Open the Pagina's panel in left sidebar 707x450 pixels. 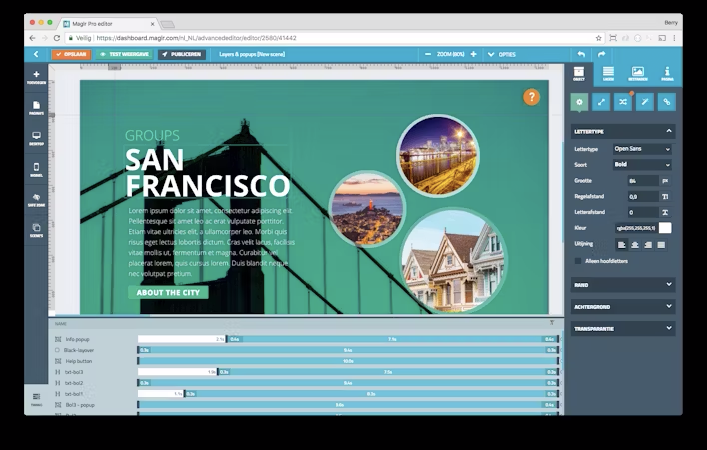coord(37,107)
